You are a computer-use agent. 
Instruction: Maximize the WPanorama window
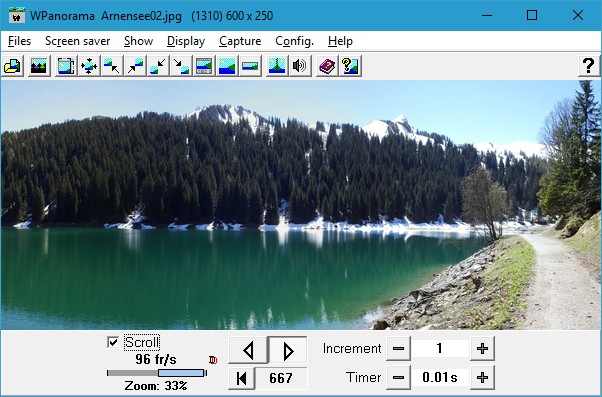tap(532, 15)
